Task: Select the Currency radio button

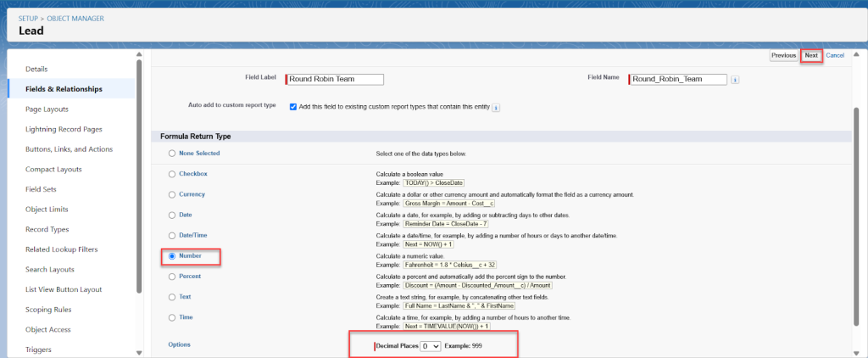Action: 172,194
